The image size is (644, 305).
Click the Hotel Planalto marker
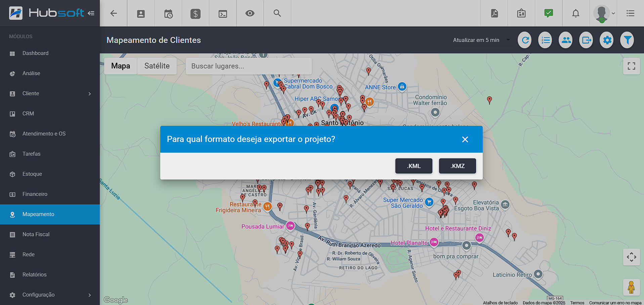click(434, 242)
